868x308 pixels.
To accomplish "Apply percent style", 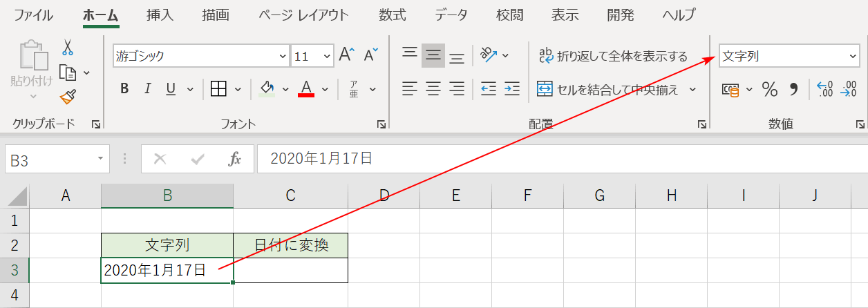I will pos(770,89).
